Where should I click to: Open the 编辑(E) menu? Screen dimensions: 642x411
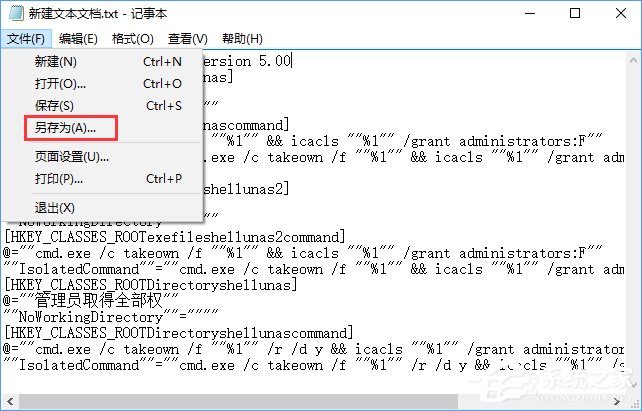(78, 39)
